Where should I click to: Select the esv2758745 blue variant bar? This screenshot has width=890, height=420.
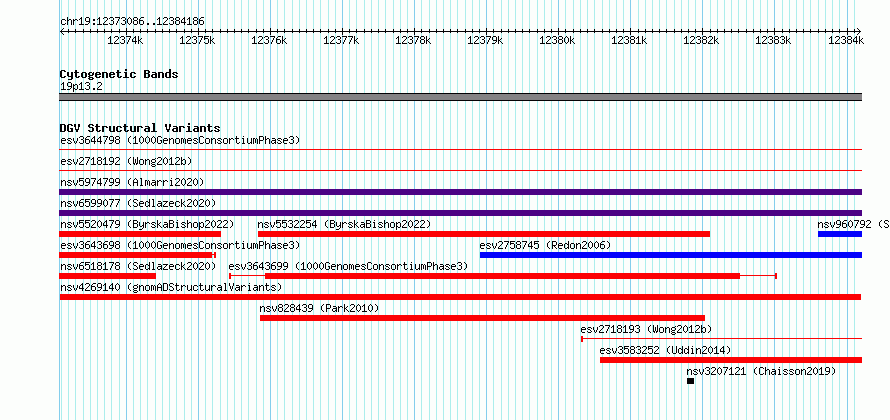coord(670,255)
